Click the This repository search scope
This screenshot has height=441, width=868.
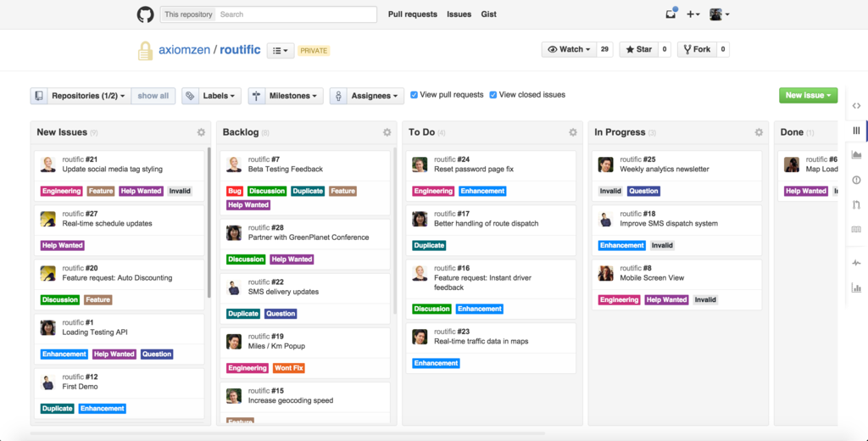coord(188,14)
